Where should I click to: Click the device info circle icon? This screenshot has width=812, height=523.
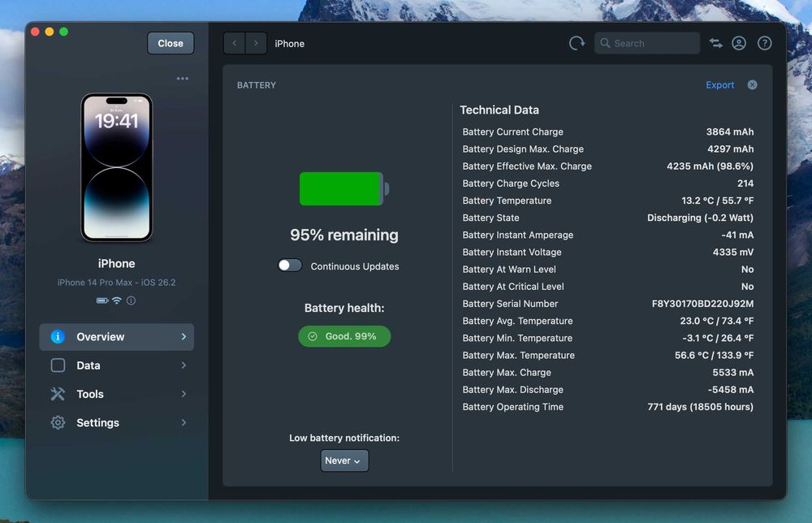click(x=131, y=300)
